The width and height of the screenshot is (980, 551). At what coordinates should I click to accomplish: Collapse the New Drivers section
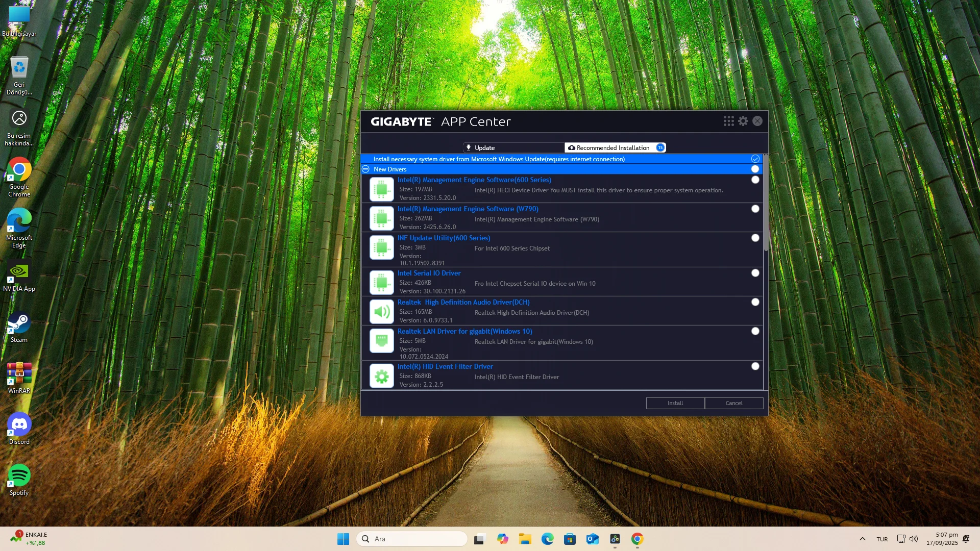click(x=365, y=169)
